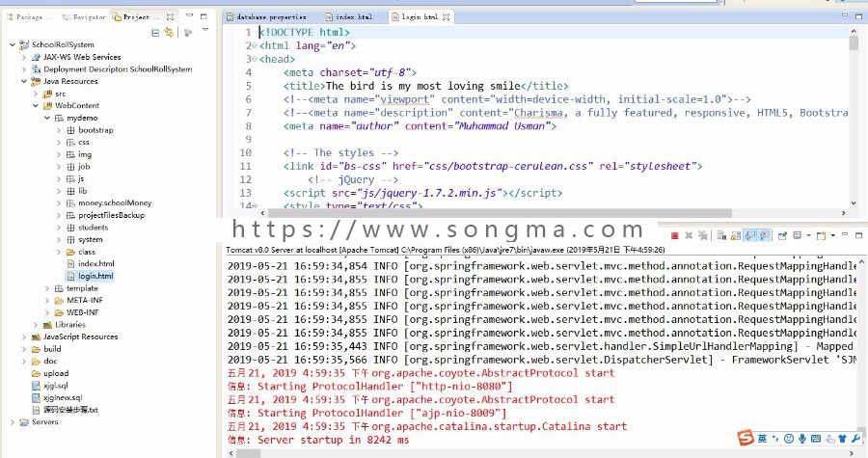Collapse WebContent folder
The image size is (868, 458).
(x=36, y=106)
